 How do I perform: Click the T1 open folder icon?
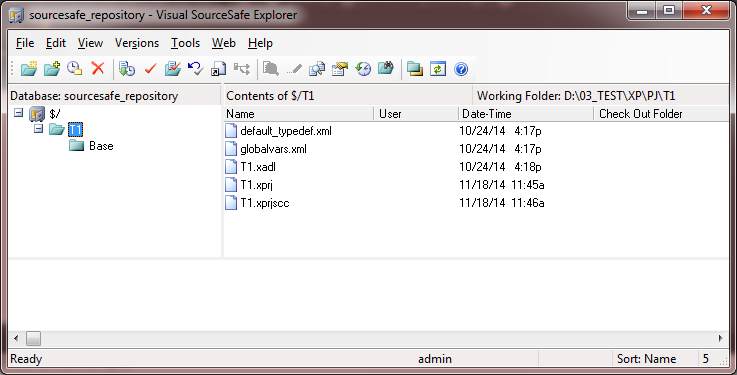pyautogui.click(x=56, y=129)
